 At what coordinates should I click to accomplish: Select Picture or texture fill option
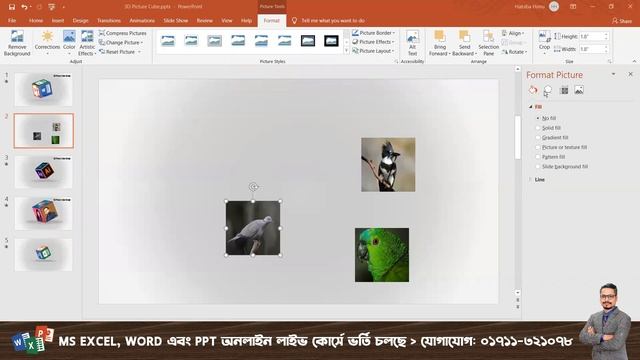coord(538,147)
